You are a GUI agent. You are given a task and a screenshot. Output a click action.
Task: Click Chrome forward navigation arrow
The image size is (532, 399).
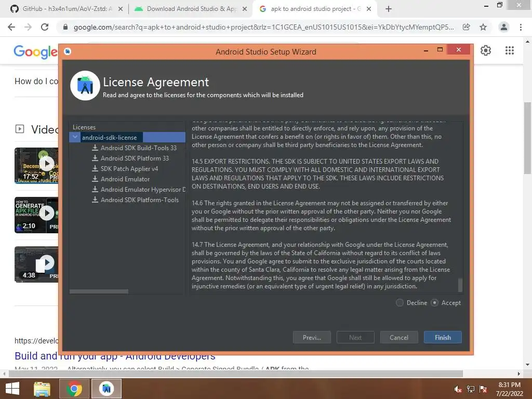28,27
